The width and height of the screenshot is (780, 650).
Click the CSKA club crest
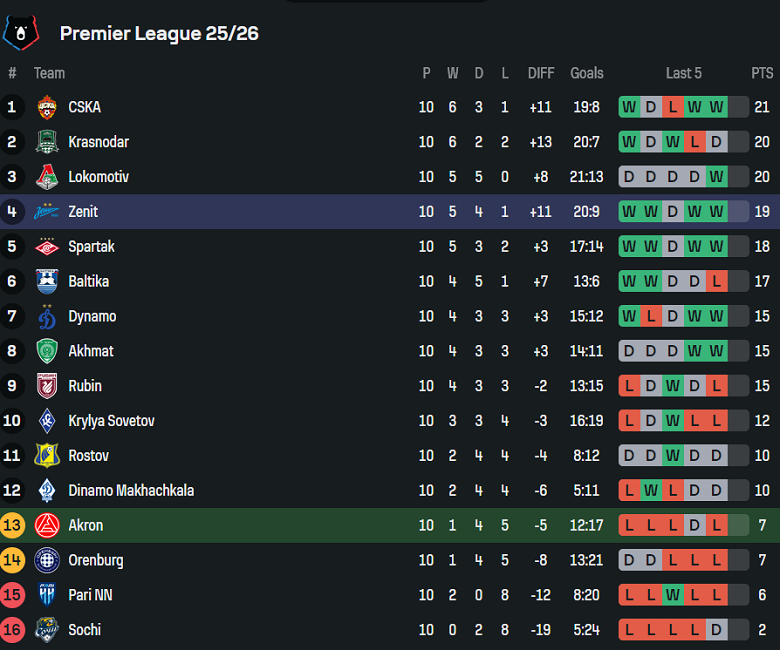(47, 107)
